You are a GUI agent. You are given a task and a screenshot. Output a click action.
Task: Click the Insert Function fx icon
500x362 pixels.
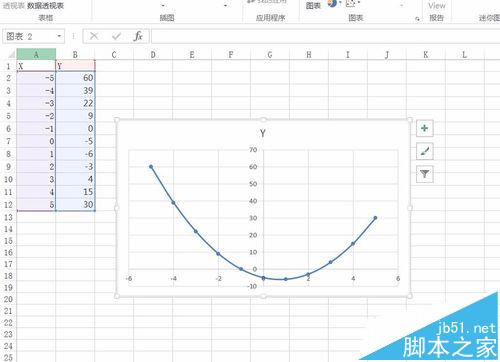pos(138,36)
